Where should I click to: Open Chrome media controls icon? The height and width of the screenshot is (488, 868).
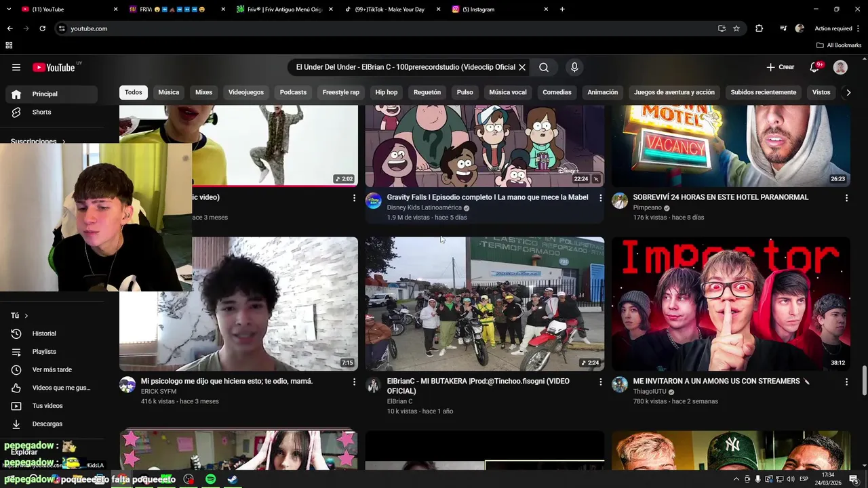783,28
